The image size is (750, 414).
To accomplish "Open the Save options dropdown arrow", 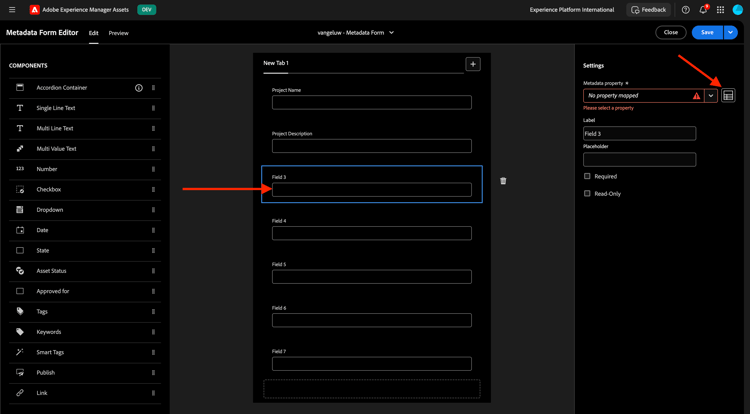I will (x=730, y=33).
